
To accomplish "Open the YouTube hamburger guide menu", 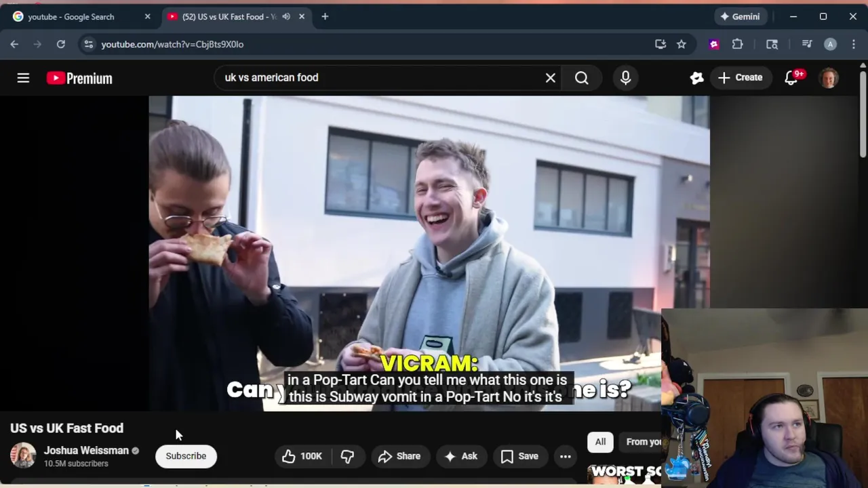I will click(23, 78).
